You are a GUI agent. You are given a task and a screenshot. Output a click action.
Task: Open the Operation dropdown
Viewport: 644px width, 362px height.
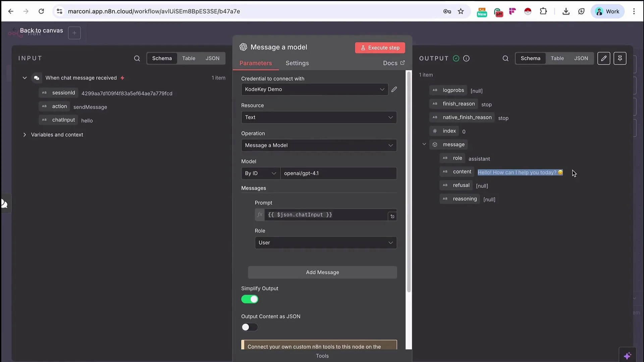point(319,145)
